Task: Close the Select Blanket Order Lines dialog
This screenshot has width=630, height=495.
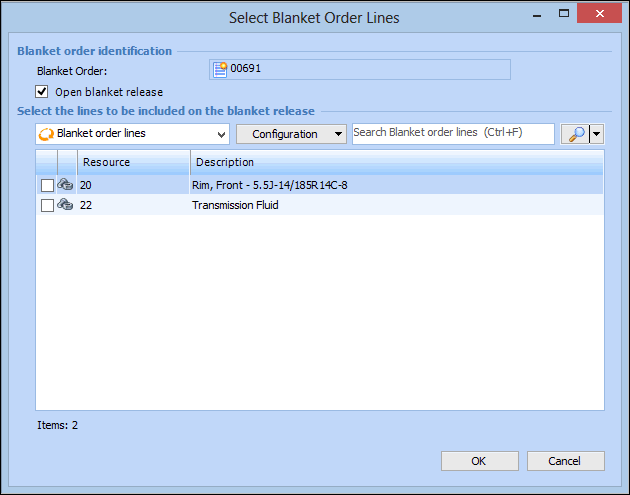Action: tap(602, 15)
